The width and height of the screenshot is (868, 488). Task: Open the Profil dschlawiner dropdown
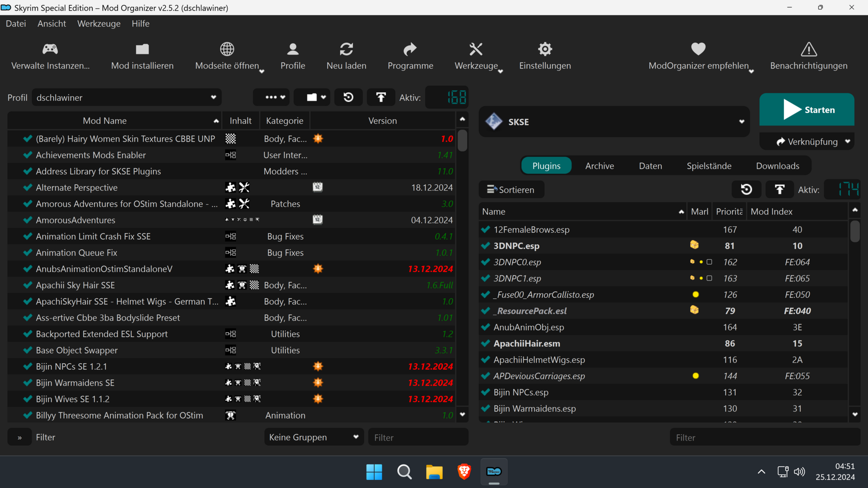(127, 98)
